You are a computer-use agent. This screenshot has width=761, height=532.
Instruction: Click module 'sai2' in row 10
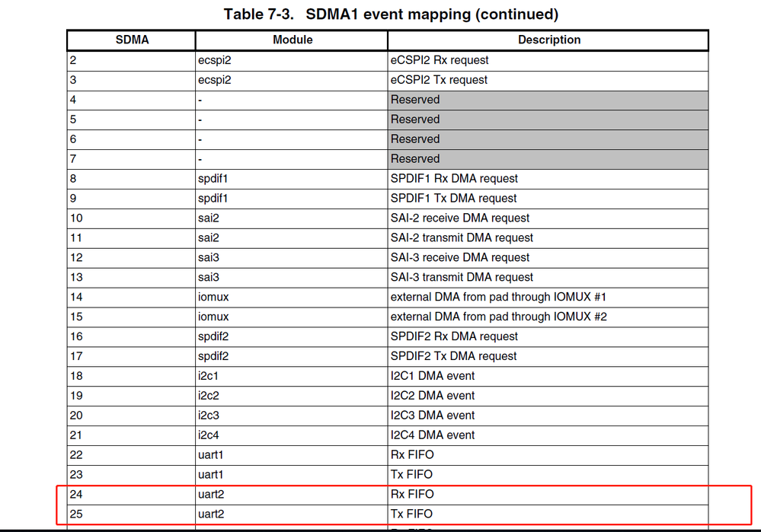[209, 218]
